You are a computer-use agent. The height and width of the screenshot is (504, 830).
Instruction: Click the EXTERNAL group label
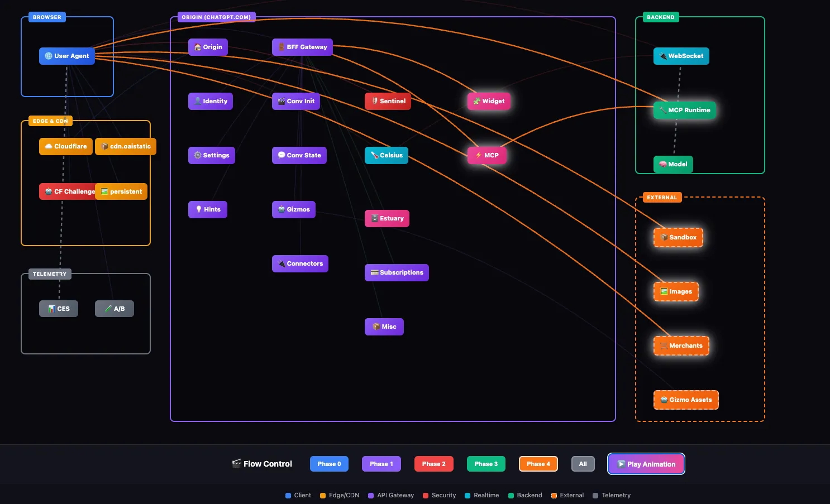(662, 198)
